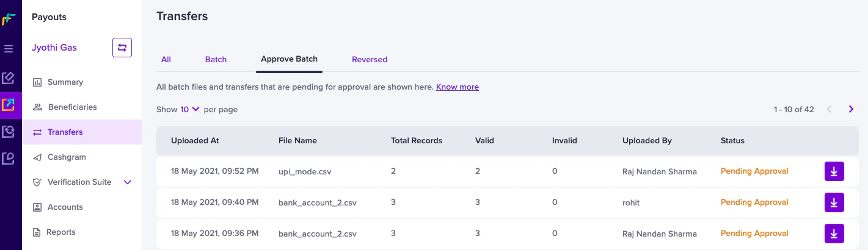Download rohit's bank_account_2.csv batch file
Image resolution: width=868 pixels, height=250 pixels.
click(834, 202)
